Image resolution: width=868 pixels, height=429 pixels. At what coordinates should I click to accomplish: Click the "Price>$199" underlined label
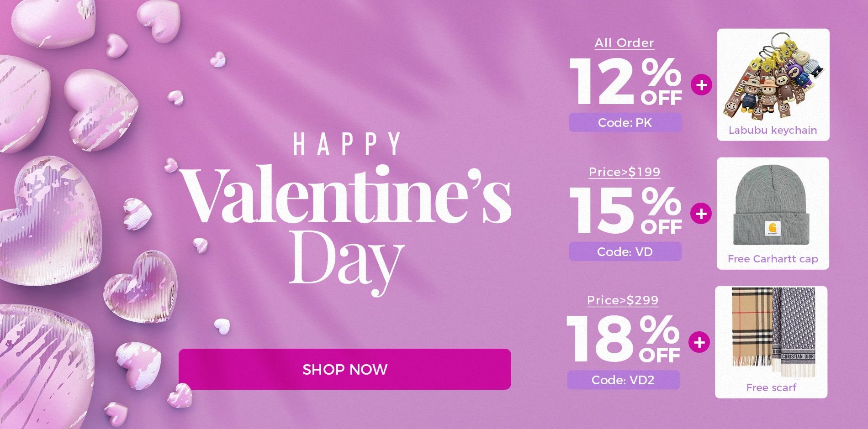(x=624, y=172)
